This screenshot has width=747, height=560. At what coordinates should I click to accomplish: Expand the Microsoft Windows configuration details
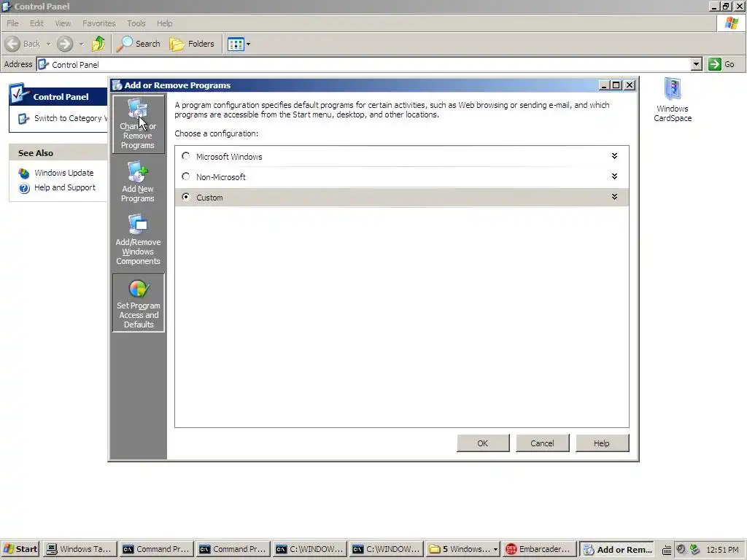click(614, 156)
